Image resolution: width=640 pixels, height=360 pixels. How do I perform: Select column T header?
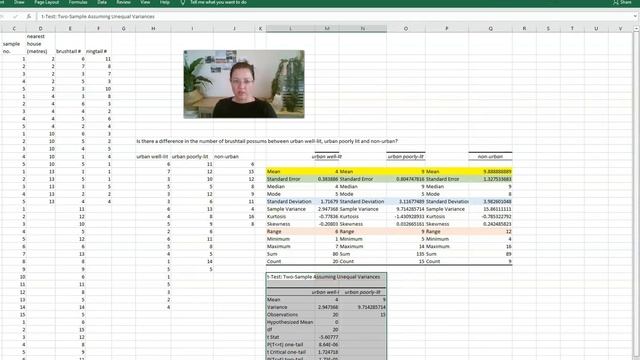point(572,29)
